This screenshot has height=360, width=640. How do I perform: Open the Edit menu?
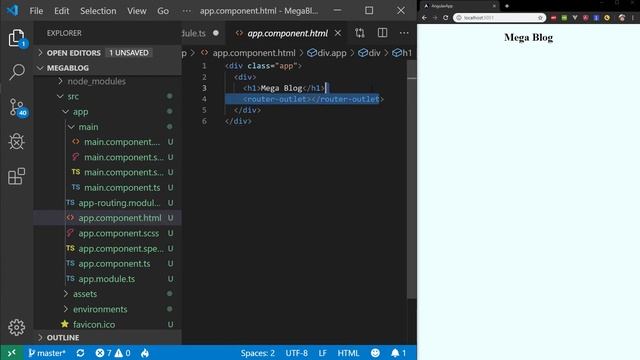point(62,11)
